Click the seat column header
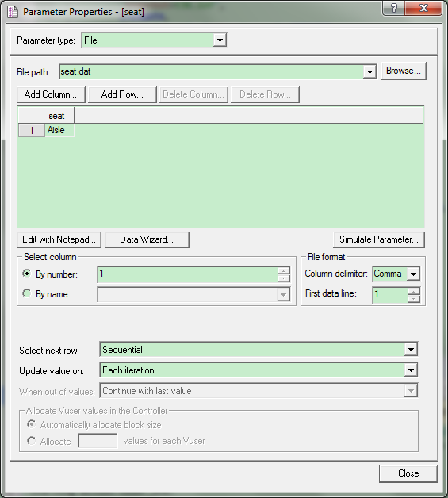The image size is (448, 498). pos(56,116)
